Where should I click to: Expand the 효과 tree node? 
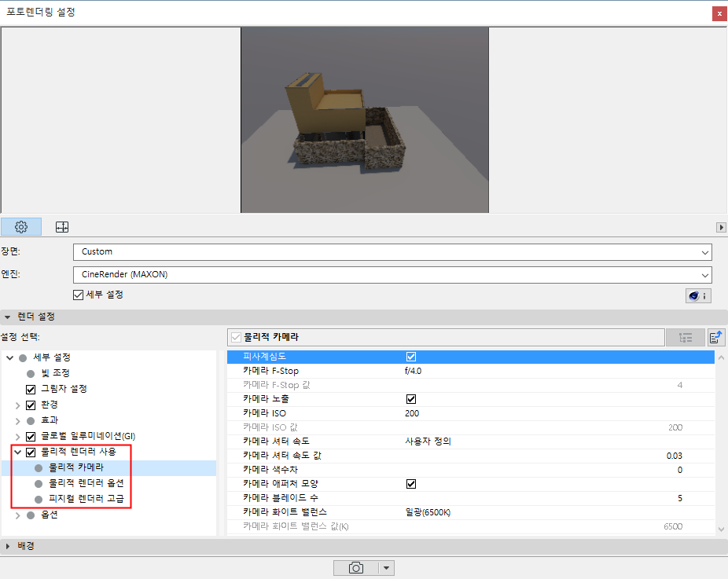[17, 421]
